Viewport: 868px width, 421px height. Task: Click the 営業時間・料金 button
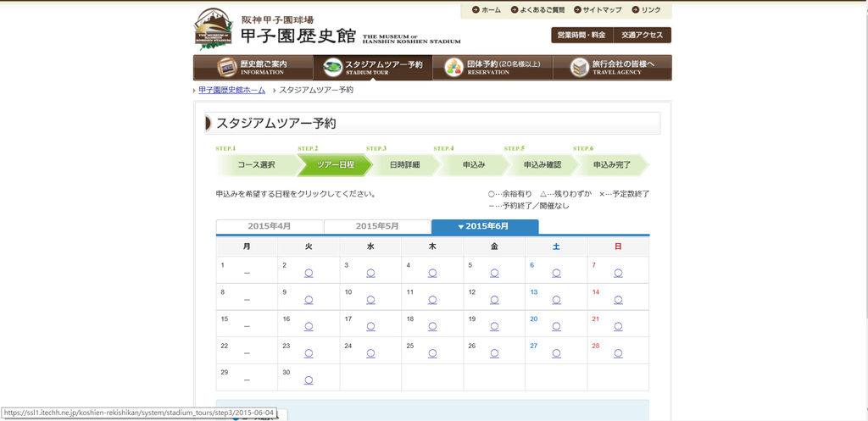[580, 36]
